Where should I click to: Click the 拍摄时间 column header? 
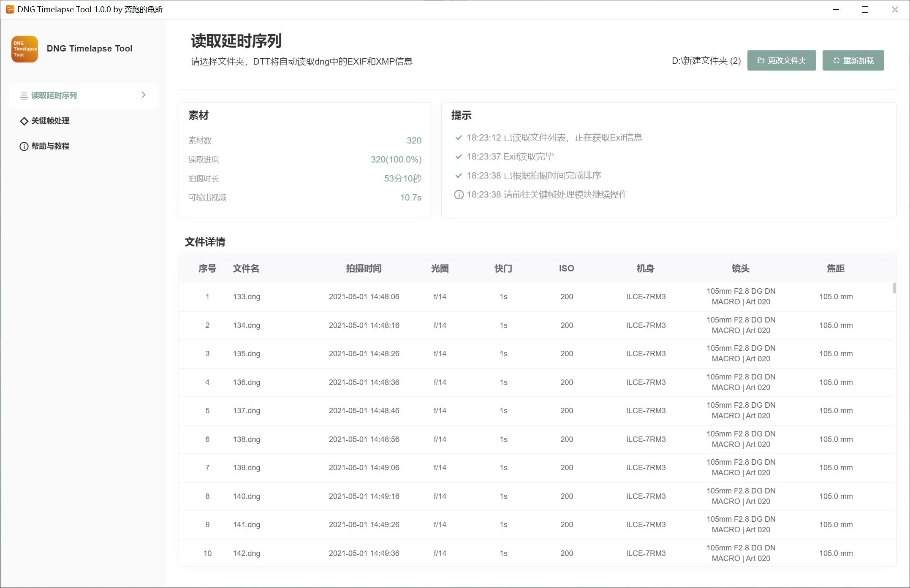364,268
